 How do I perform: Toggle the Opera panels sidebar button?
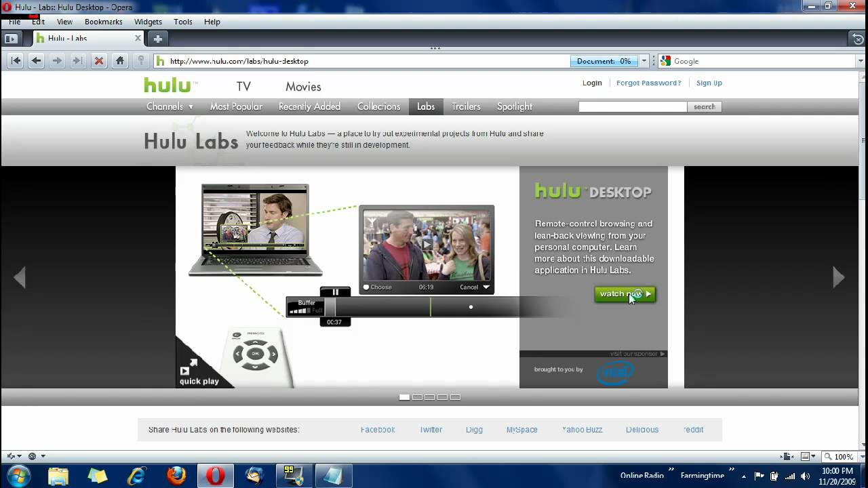coord(10,39)
